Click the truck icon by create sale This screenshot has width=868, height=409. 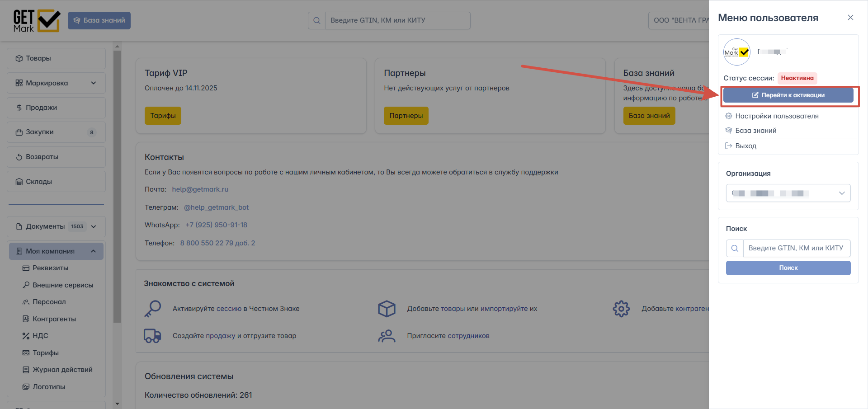click(152, 336)
